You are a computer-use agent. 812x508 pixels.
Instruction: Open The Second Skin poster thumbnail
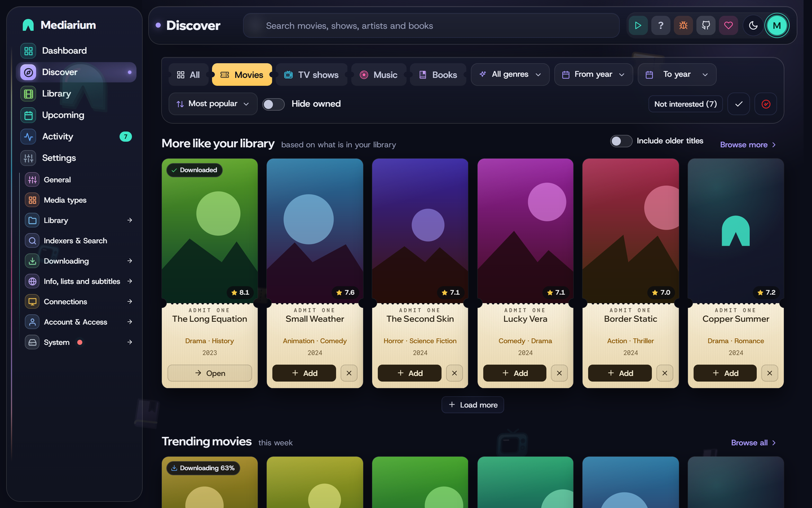(420, 230)
